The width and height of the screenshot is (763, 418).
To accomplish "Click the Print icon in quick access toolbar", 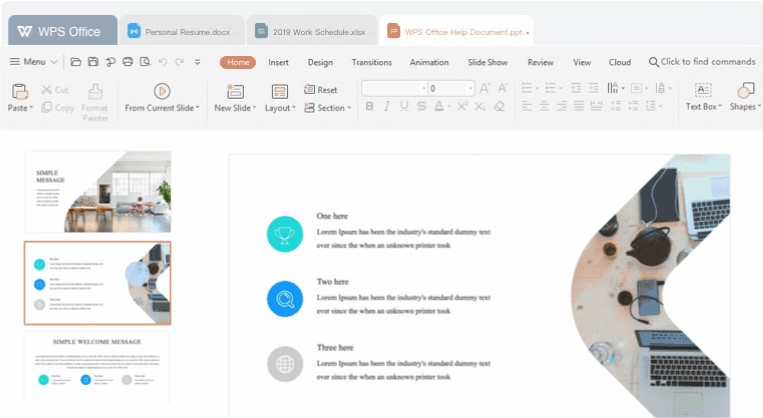I will 127,62.
